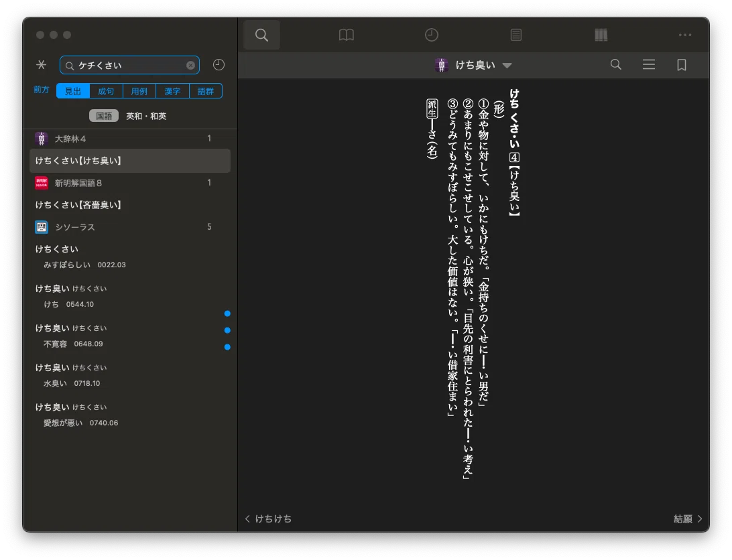
Task: Click the シソーラス result count 5
Action: tap(209, 227)
